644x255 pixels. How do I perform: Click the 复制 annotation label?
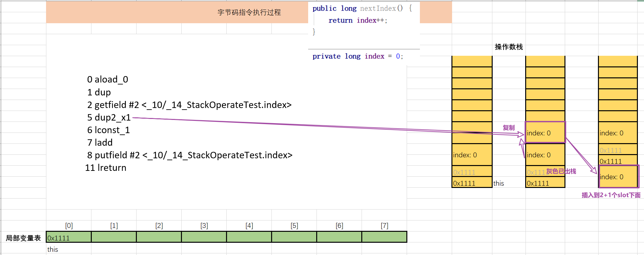(509, 128)
